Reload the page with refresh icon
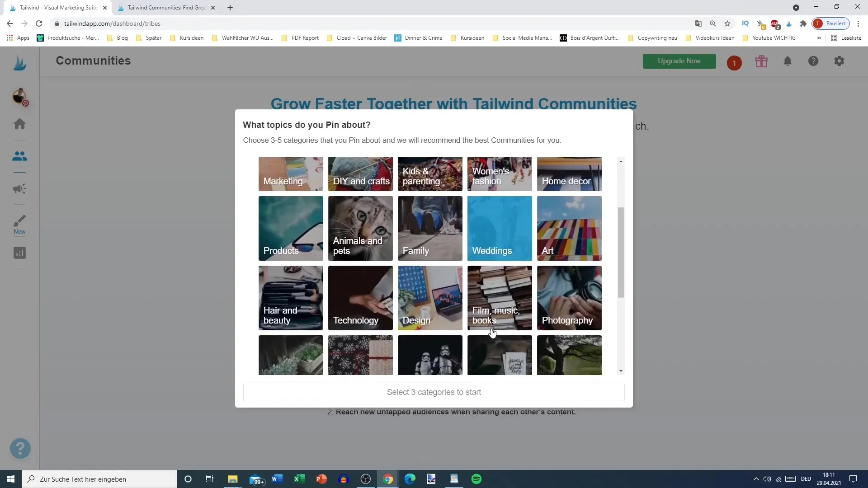 point(39,23)
